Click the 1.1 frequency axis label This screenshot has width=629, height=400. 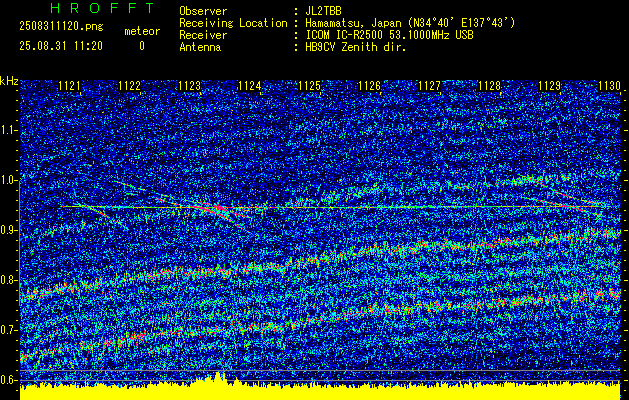tap(8, 130)
